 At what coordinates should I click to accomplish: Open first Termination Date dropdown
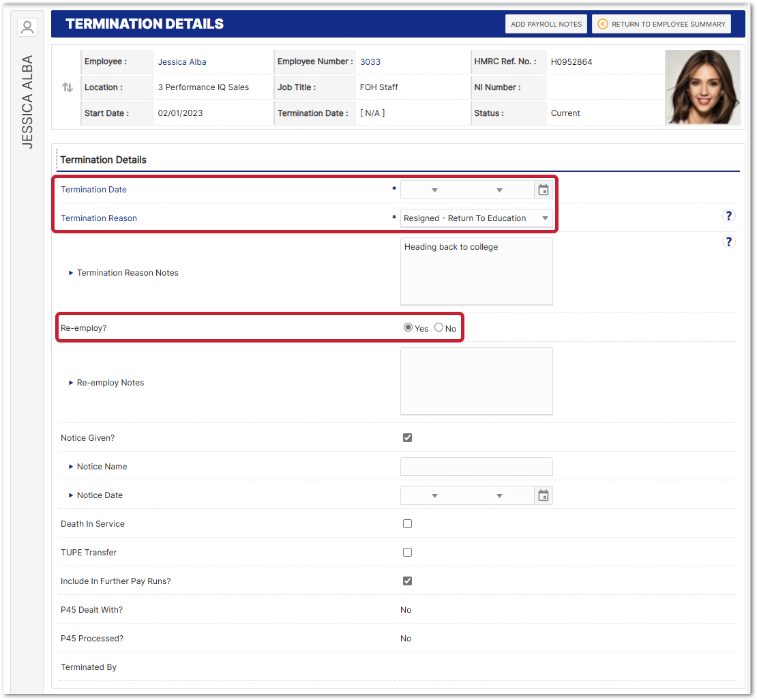point(434,190)
